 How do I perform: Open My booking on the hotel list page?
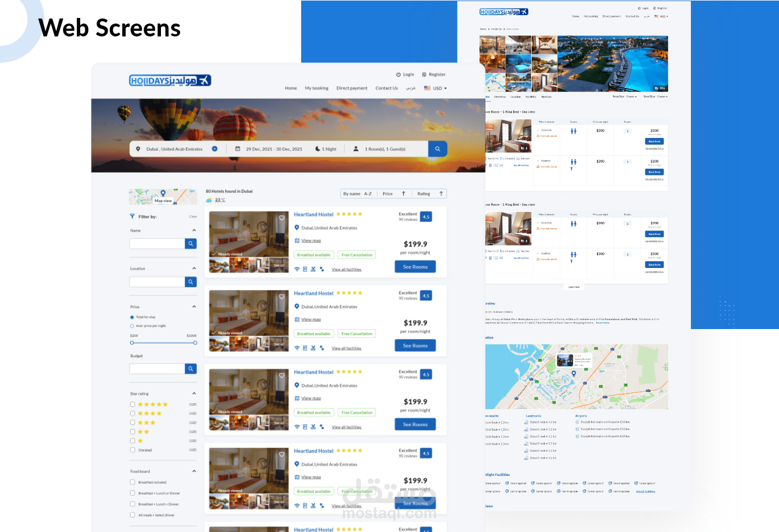[316, 88]
